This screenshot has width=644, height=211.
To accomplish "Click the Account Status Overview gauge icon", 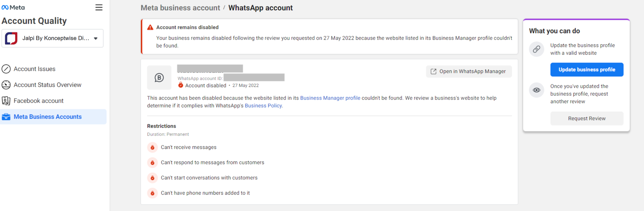I will (x=6, y=85).
